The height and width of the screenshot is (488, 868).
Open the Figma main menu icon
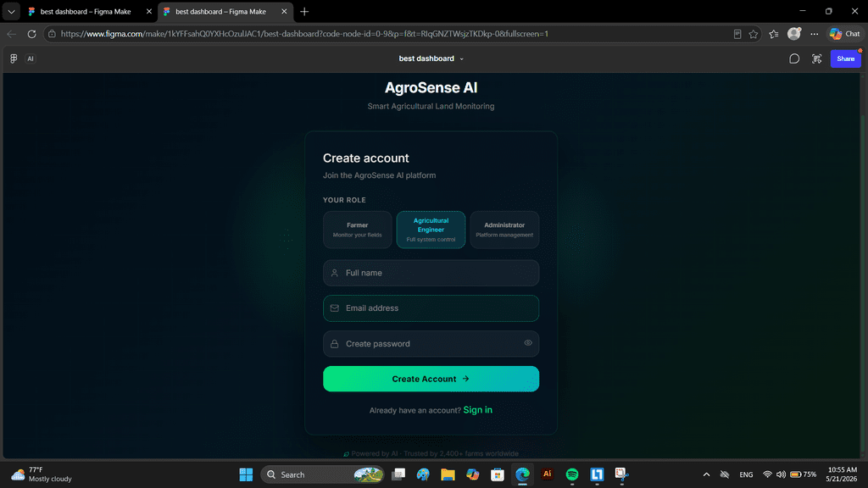(14, 58)
